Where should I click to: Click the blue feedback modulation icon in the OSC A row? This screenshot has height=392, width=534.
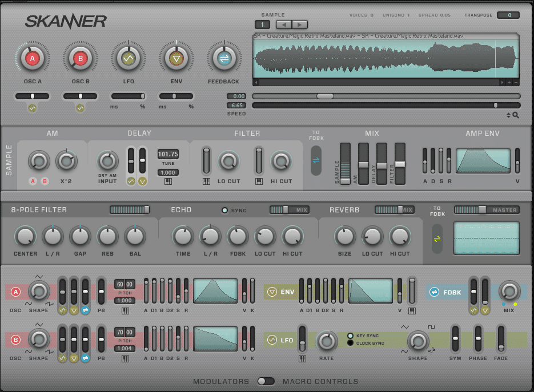(x=86, y=310)
